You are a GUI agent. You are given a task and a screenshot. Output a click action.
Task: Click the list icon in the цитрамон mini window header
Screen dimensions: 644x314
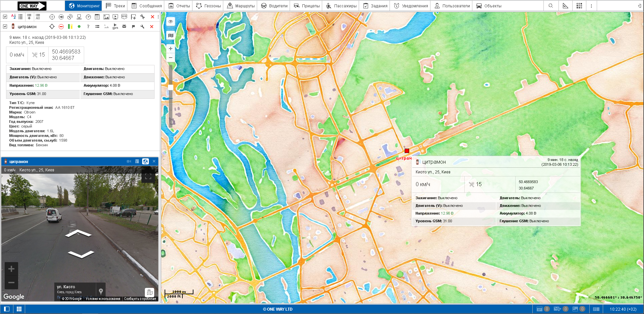137,161
